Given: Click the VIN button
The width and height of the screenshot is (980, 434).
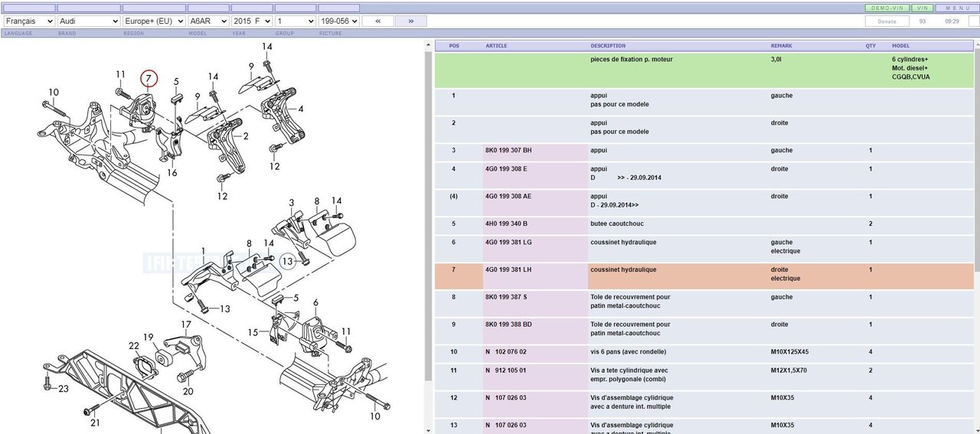Looking at the screenshot, I should (922, 8).
